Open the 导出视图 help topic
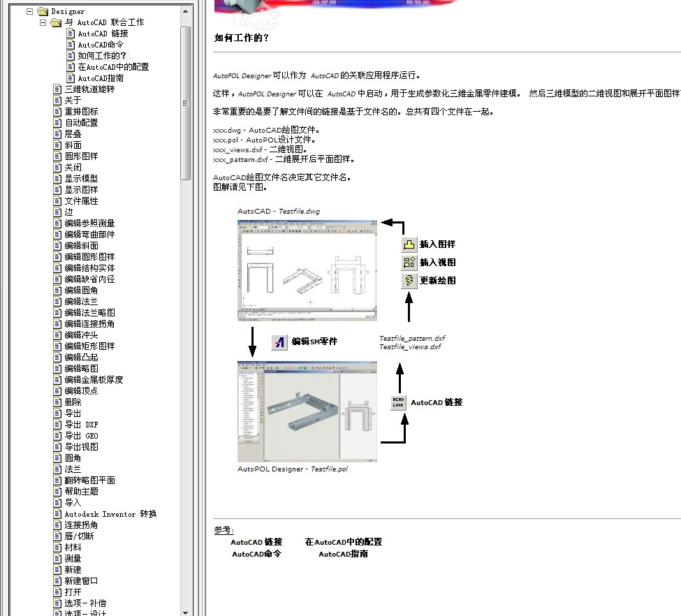681x616 pixels. [81, 447]
